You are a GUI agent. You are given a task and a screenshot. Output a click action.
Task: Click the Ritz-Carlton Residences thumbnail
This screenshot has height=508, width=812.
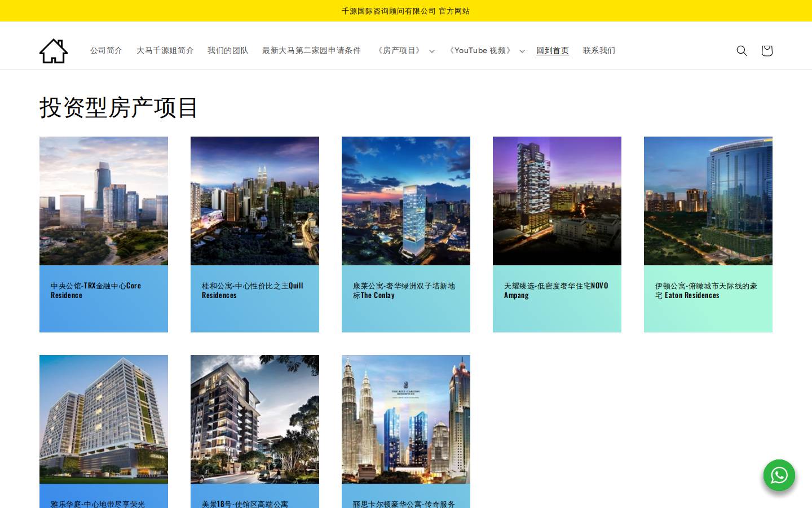[x=406, y=419]
